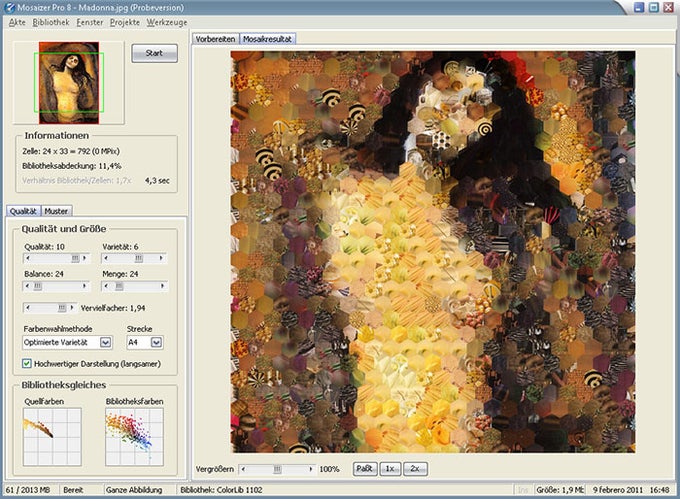Switch to the Mosaikresultat tab

coord(267,39)
